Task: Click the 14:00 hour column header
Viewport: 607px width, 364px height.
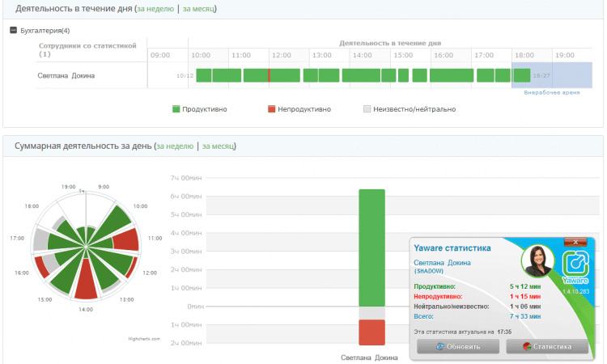Action: click(363, 55)
